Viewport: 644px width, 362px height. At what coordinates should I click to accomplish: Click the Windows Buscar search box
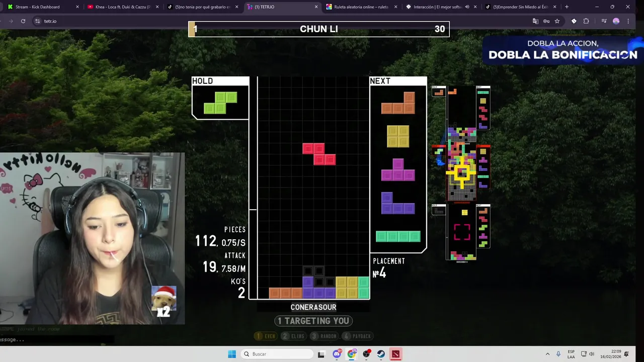(x=277, y=354)
